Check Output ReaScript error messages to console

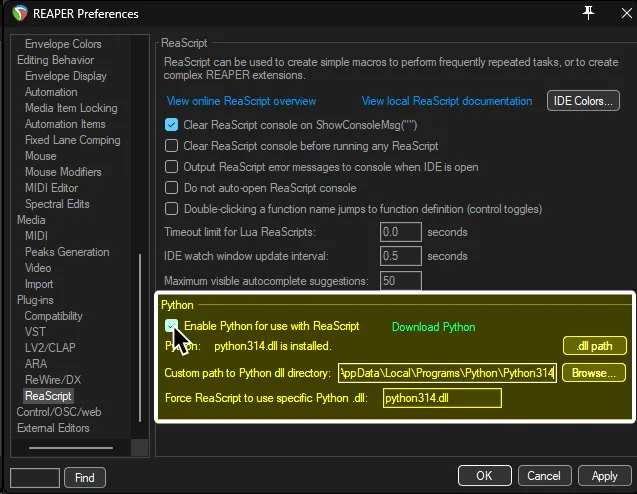tap(171, 167)
